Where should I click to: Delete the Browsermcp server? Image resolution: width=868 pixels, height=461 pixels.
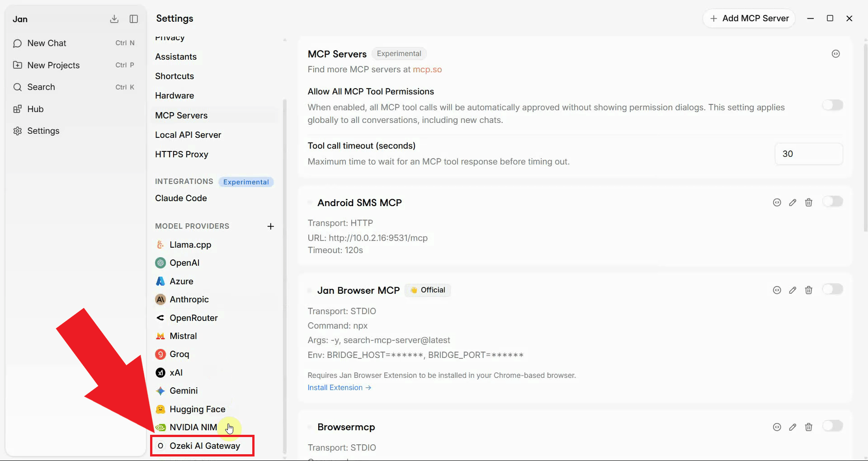click(x=809, y=427)
